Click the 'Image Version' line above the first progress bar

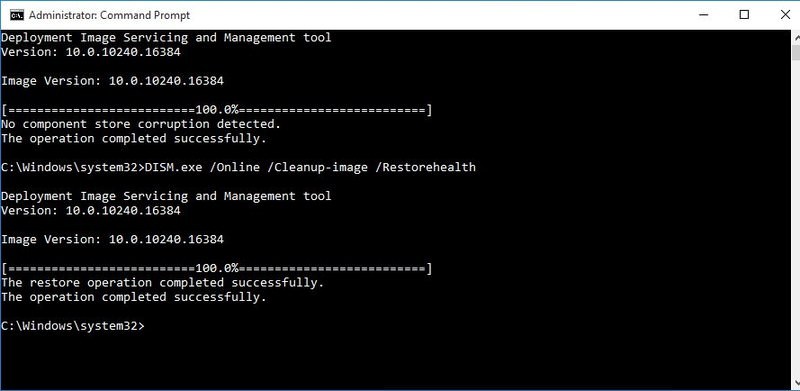click(112, 81)
